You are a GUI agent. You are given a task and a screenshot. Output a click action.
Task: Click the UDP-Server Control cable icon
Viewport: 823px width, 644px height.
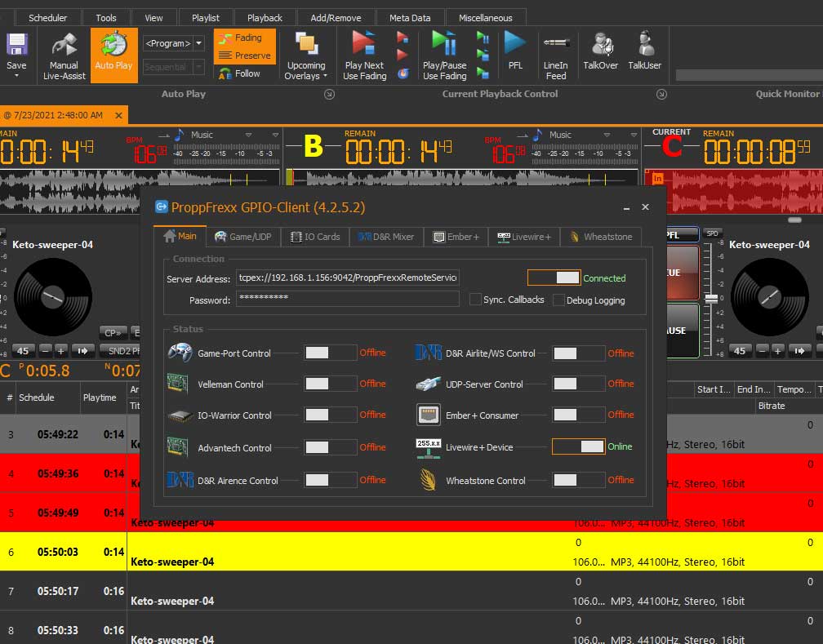[428, 384]
